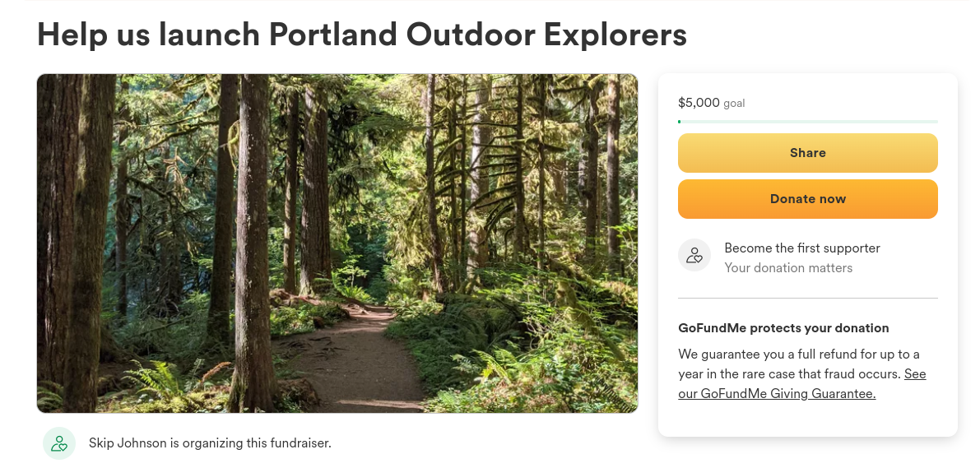Click the fundraising goal progress bar
980x468 pixels.
pos(807,122)
